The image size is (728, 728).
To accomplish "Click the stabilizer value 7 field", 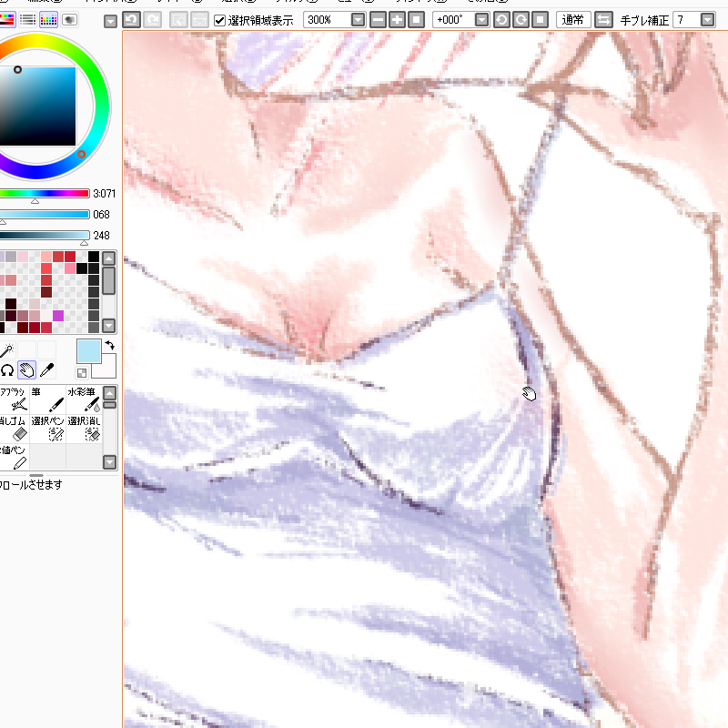I will [x=687, y=20].
